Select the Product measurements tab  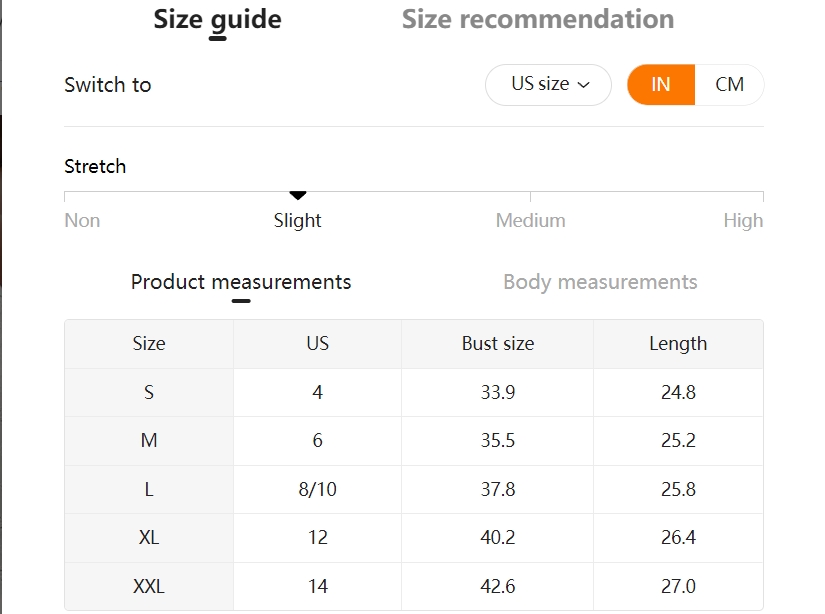point(241,282)
